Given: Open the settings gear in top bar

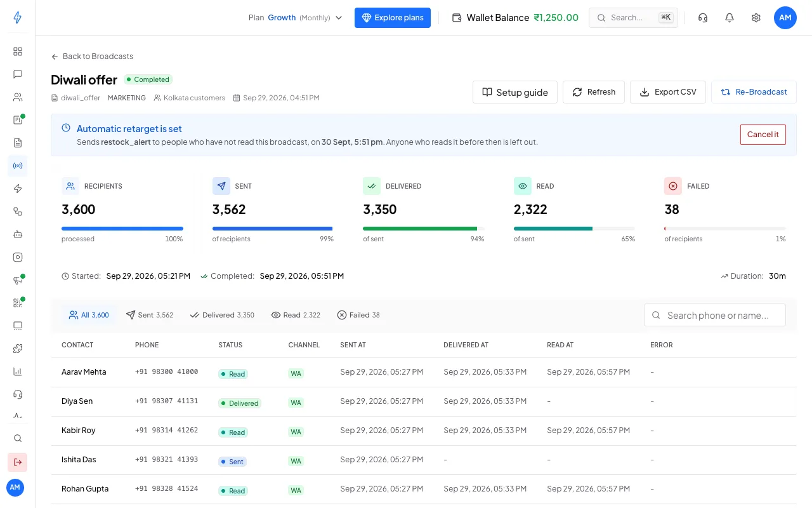Looking at the screenshot, I should pos(756,18).
